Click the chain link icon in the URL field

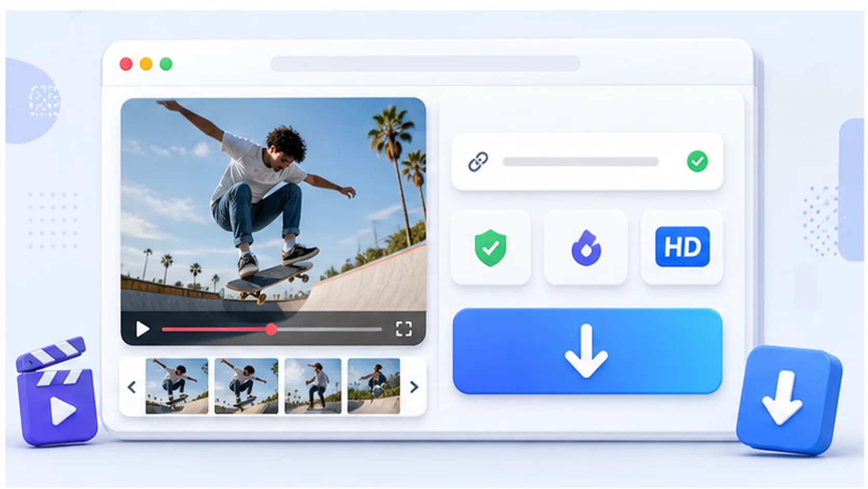point(478,162)
